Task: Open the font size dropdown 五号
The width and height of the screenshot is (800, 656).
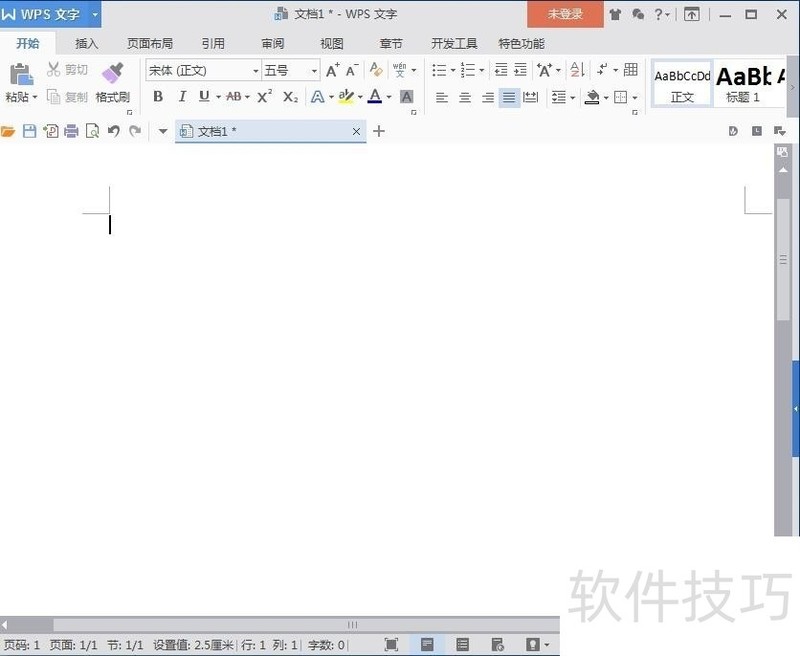Action: (x=314, y=71)
